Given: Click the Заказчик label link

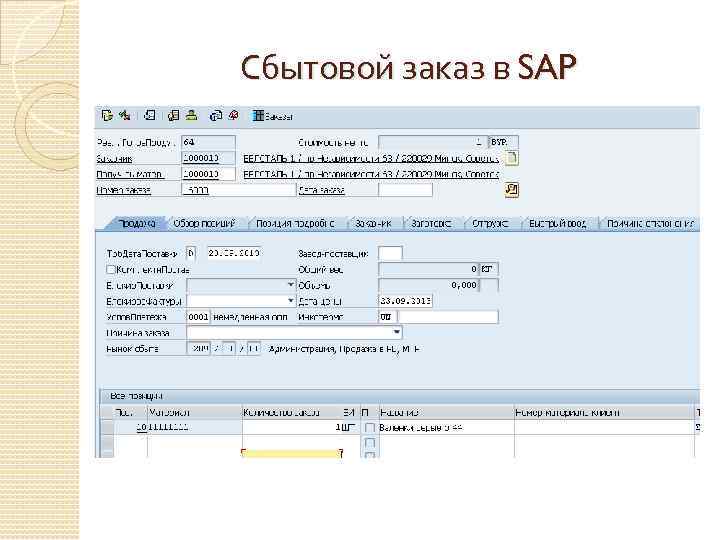Looking at the screenshot, I should tap(114, 159).
